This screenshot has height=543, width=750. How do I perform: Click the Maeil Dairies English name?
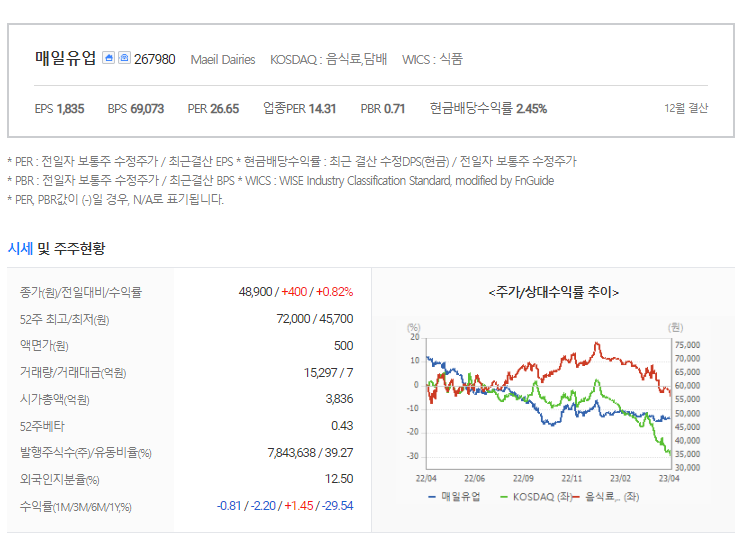[223, 60]
